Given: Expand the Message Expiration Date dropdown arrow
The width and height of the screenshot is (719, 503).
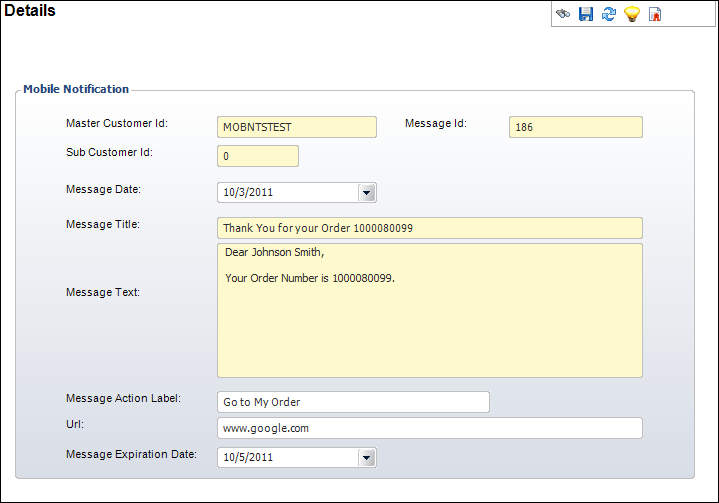Looking at the screenshot, I should tap(366, 458).
